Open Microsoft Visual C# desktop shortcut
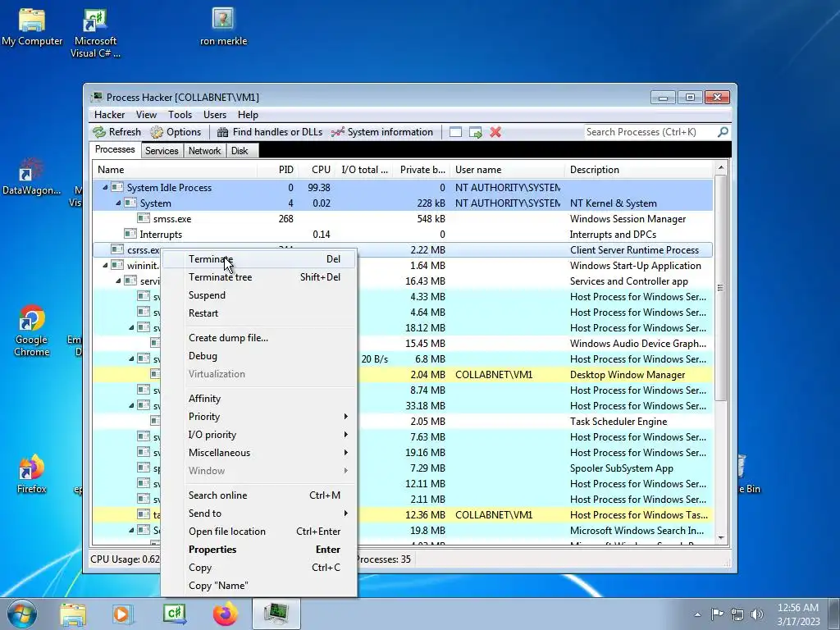Viewport: 840px width, 630px height. (x=95, y=33)
